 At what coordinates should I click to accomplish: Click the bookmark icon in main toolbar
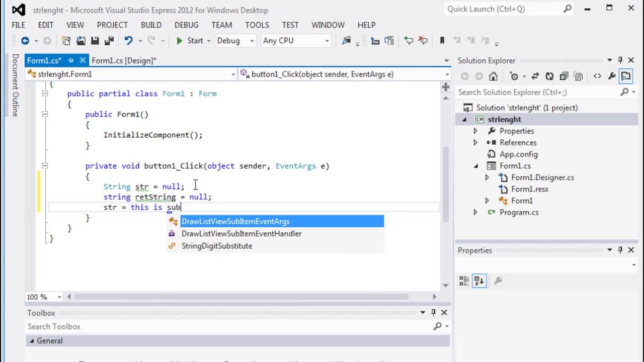coord(442,41)
